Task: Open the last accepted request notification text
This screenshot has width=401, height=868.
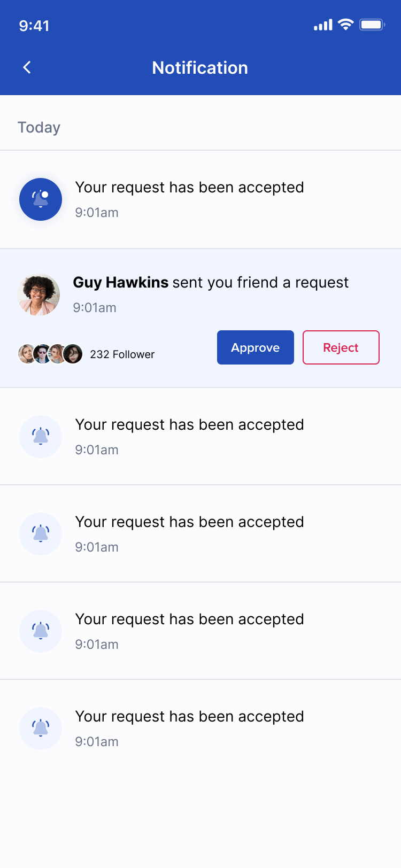Action: click(189, 717)
